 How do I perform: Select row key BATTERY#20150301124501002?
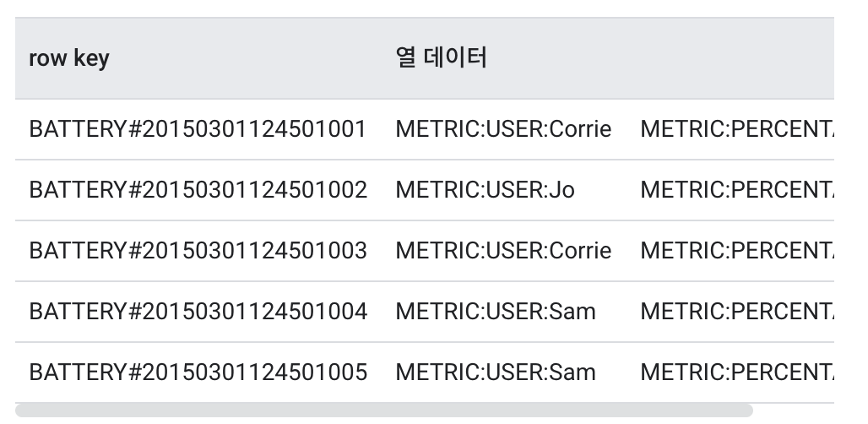[198, 190]
